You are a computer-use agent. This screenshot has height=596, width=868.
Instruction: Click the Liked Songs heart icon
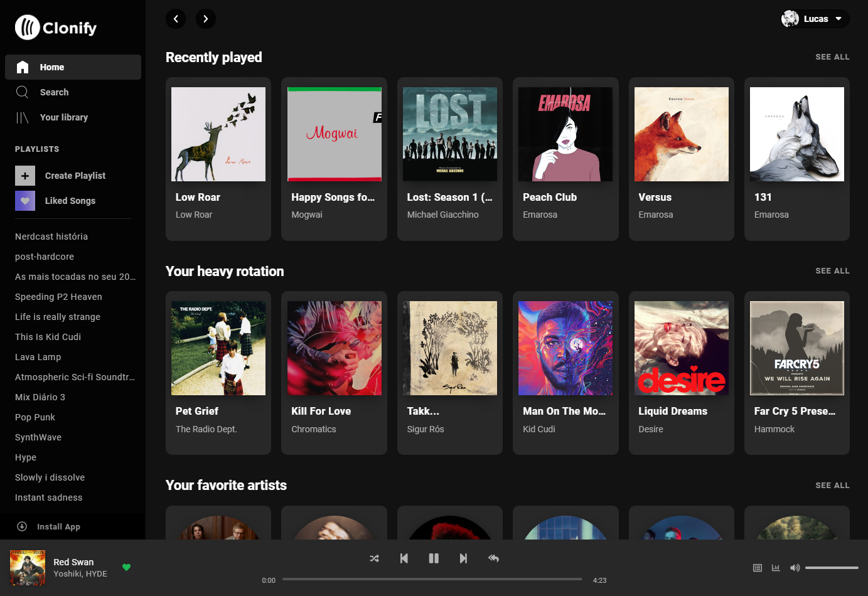pyautogui.click(x=25, y=201)
